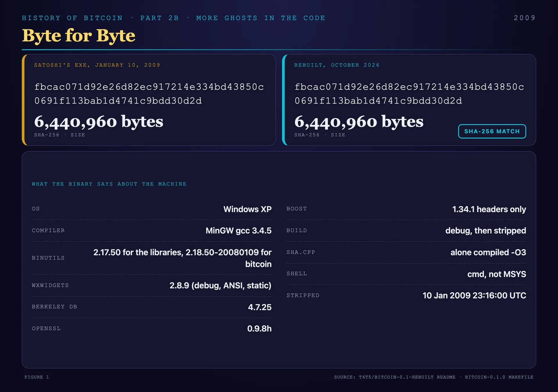Click the Build value 'debug, then stripped'

click(486, 231)
